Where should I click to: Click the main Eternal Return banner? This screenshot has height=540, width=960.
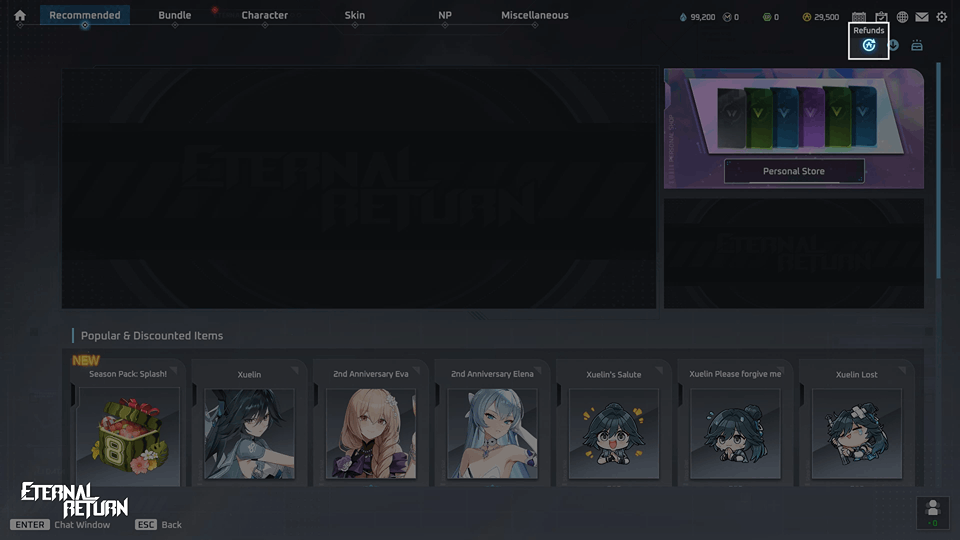tap(359, 189)
